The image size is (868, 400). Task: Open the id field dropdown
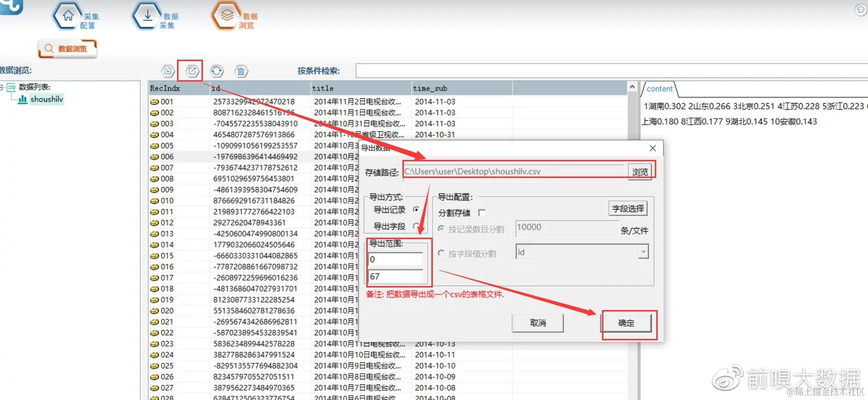click(644, 252)
